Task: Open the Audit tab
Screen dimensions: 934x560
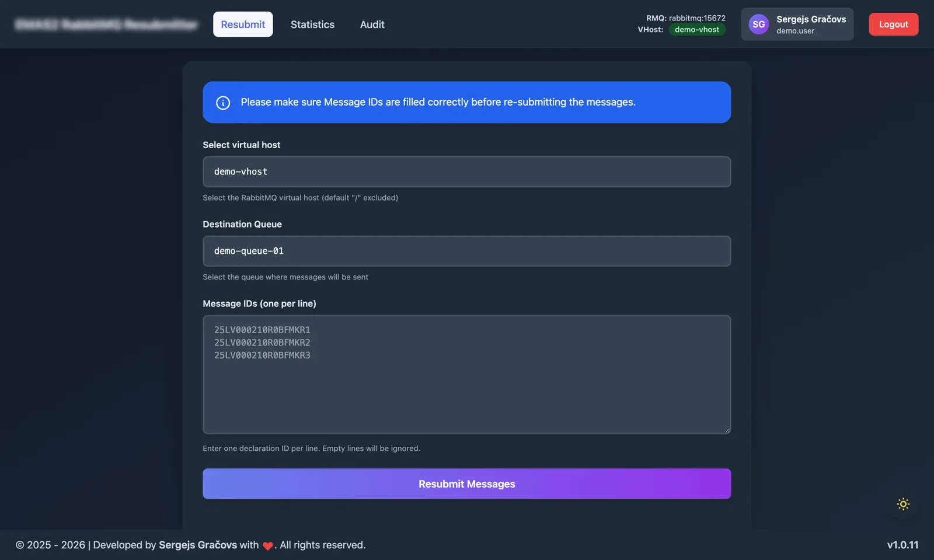Action: pos(372,24)
